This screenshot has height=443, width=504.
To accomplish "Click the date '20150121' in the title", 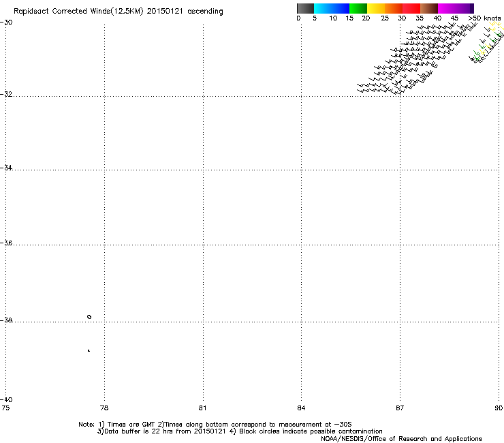I will [165, 12].
